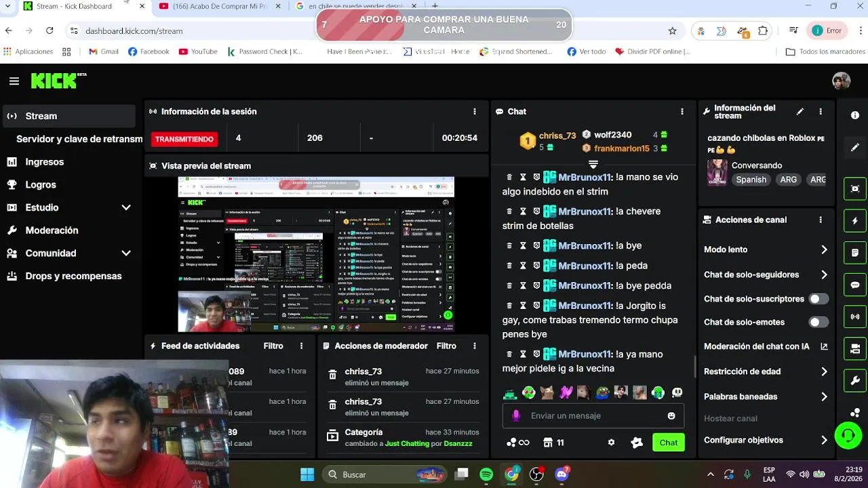Click the green Chat send button
The image size is (868, 488).
coord(668,443)
